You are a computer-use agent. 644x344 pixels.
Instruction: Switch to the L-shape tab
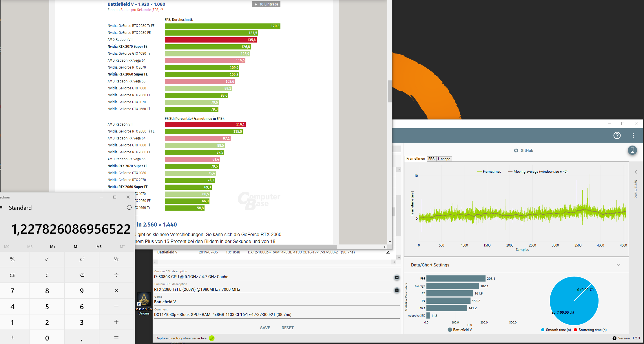tap(444, 159)
